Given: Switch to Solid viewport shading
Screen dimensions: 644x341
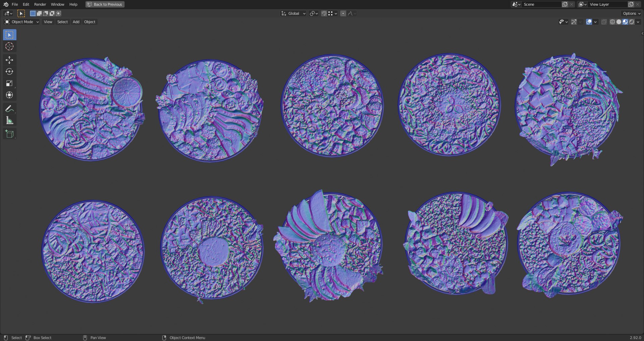Looking at the screenshot, I should 619,22.
